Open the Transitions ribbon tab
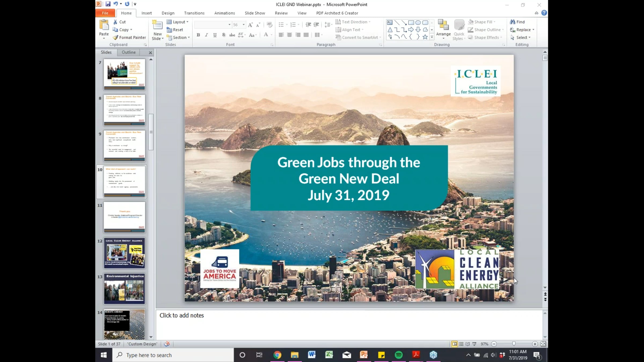 point(194,13)
